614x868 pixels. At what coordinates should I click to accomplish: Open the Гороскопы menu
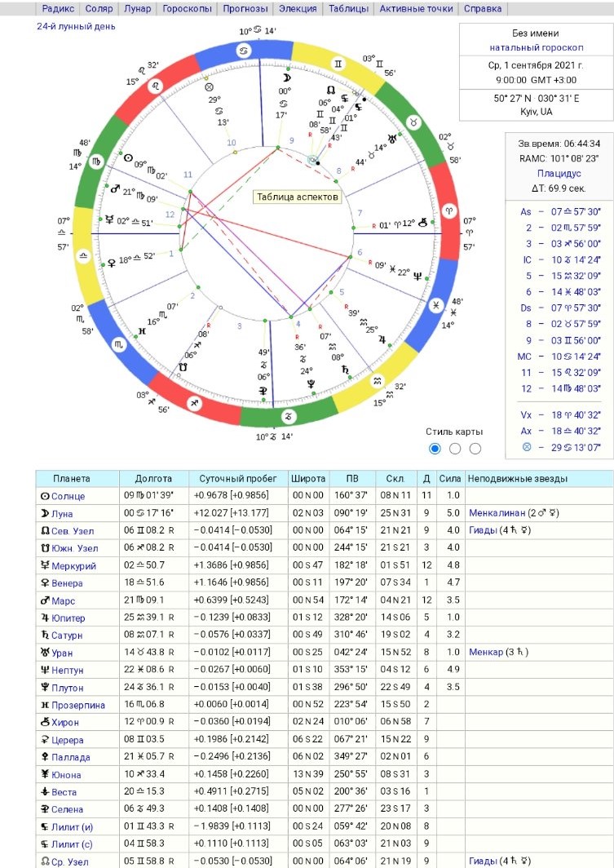188,8
